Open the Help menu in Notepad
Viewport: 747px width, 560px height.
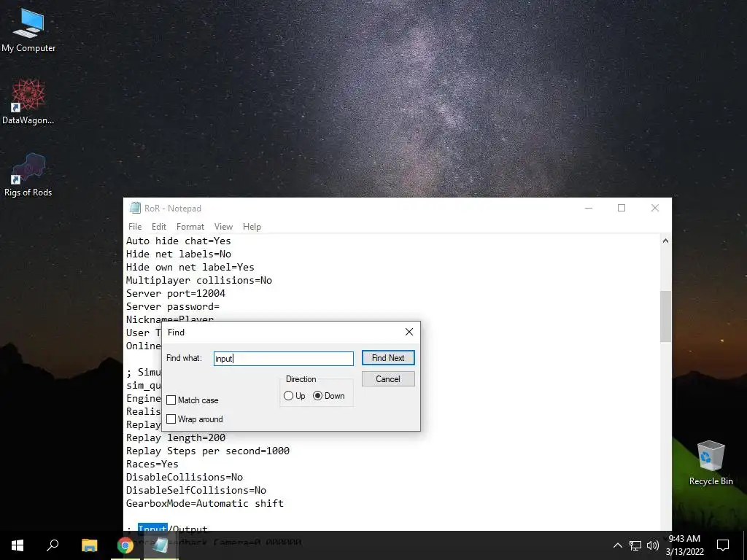pos(252,227)
